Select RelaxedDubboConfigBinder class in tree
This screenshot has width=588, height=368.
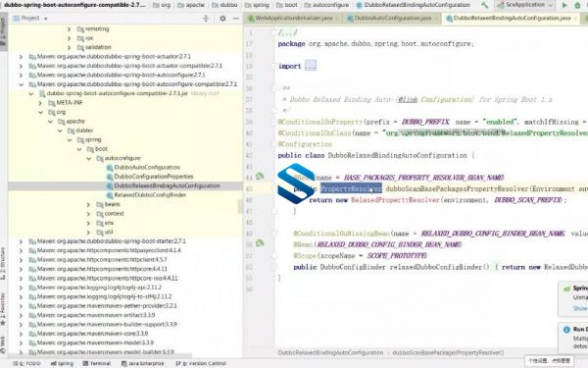pos(150,195)
